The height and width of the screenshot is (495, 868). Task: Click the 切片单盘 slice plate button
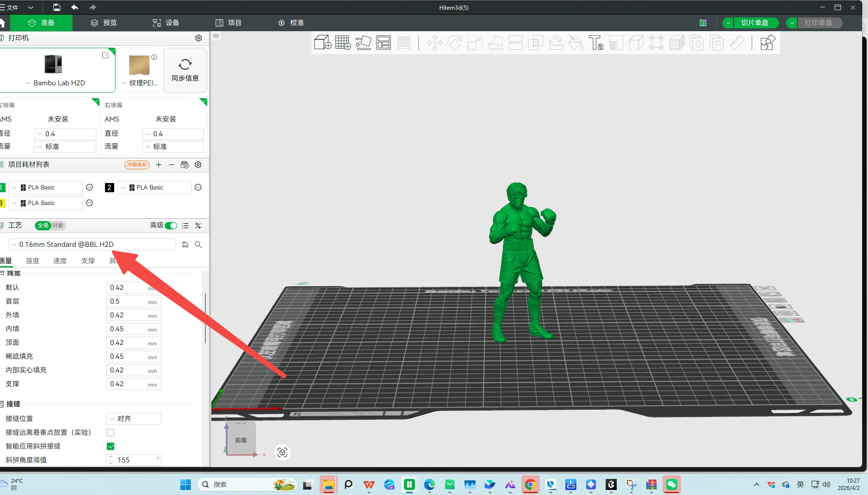coord(754,23)
